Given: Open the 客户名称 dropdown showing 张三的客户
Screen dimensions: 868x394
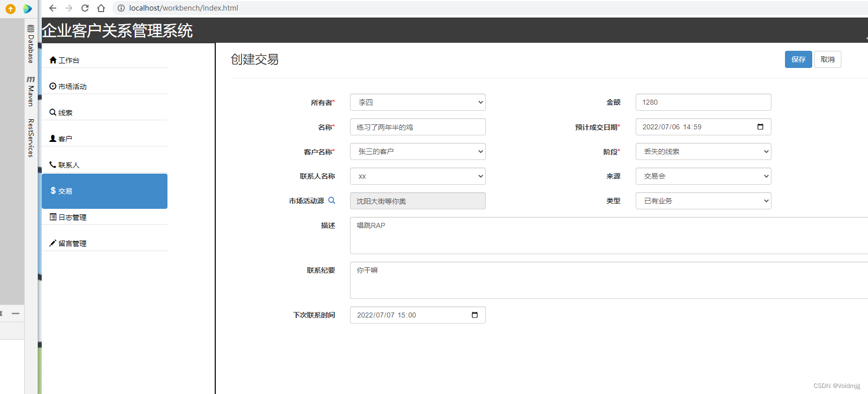Looking at the screenshot, I should pos(418,151).
